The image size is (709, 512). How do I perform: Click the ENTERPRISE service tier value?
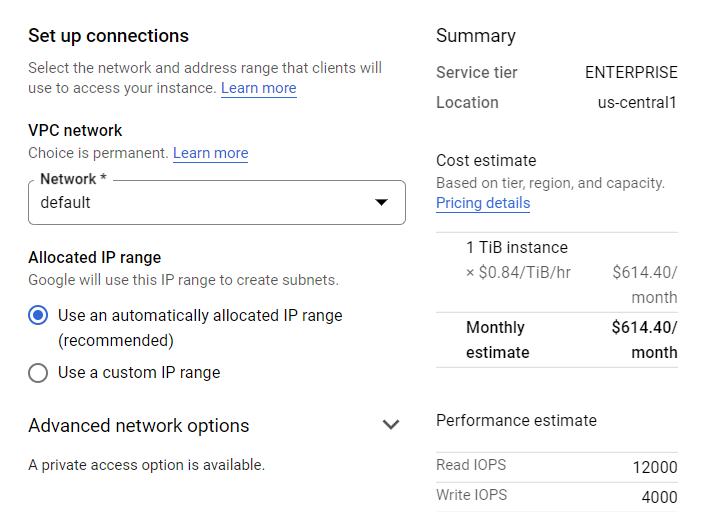(x=631, y=72)
